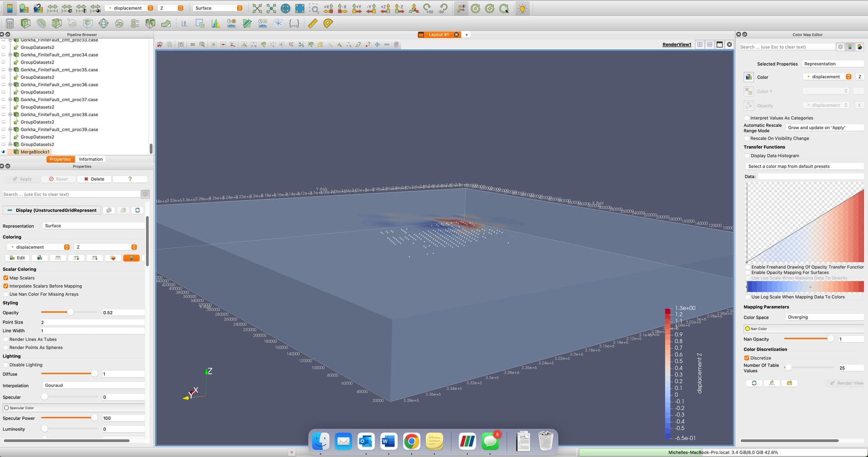Enable Display Data Histogram

coord(747,155)
